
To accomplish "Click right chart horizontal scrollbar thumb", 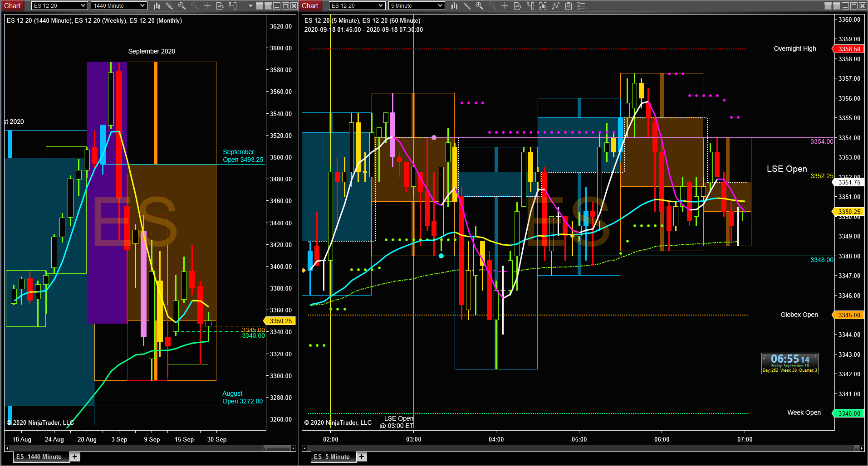I will point(857,448).
